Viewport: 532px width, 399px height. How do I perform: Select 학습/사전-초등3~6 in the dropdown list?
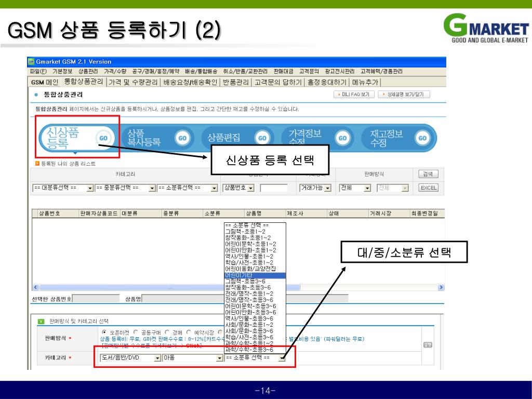click(255, 337)
